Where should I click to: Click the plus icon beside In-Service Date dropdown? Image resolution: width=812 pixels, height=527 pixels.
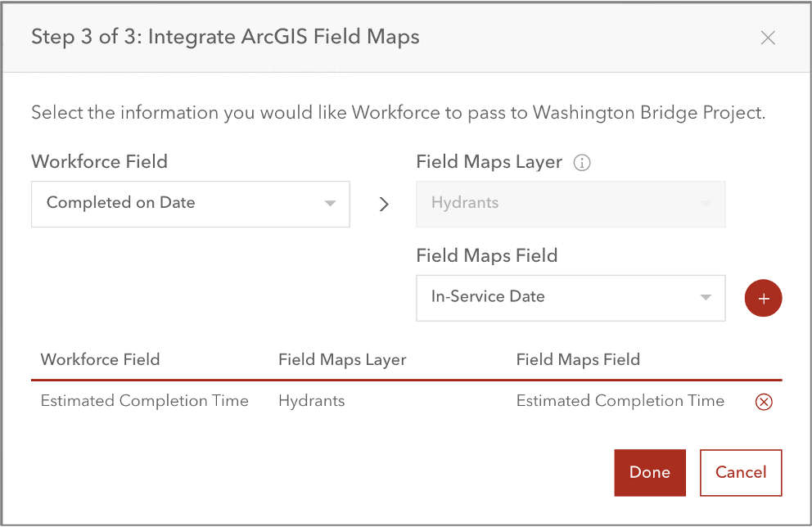pyautogui.click(x=763, y=298)
